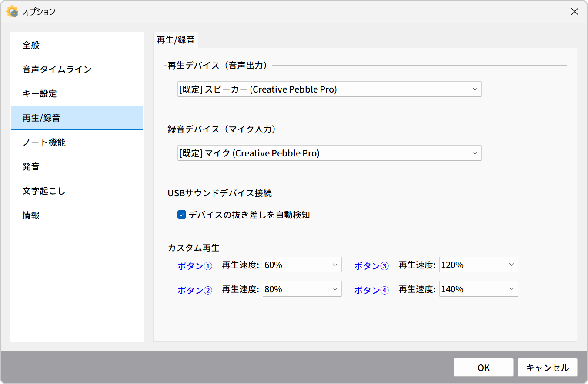This screenshot has width=588, height=384.
Task: Confirm settings with OK button
Action: coord(484,367)
